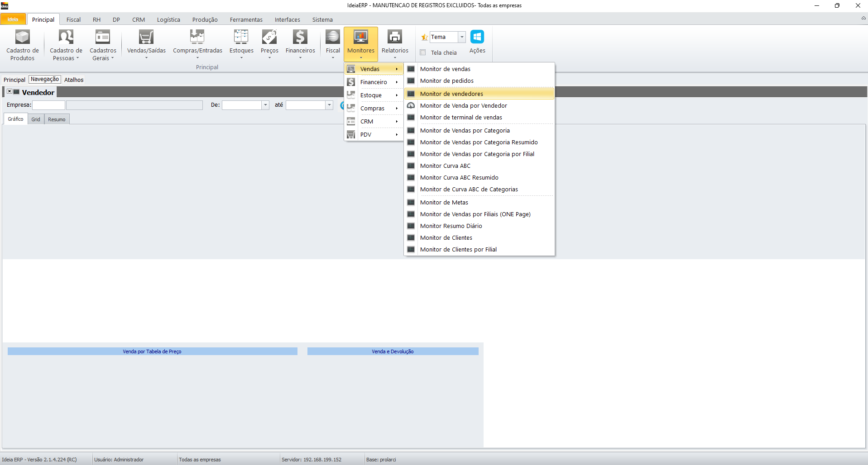Expand the Tema dropdown
Screen dimensions: 868x465
(462, 37)
